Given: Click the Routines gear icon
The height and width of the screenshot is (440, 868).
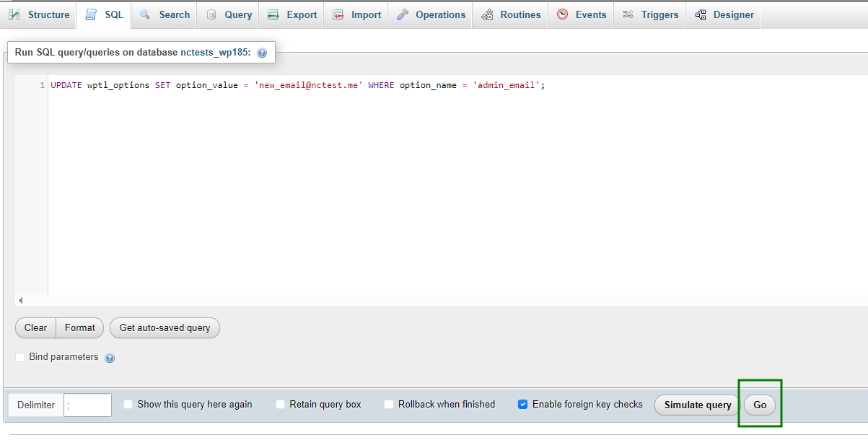Looking at the screenshot, I should [487, 14].
